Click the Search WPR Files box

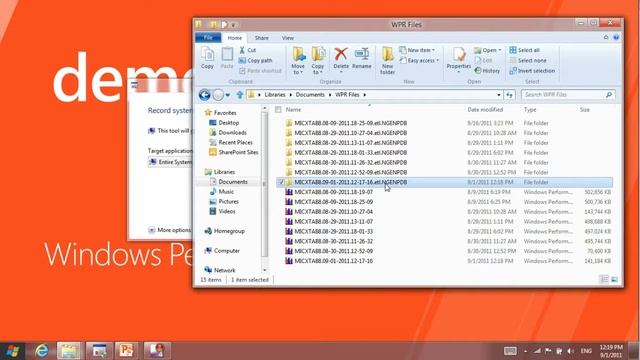tap(568, 95)
